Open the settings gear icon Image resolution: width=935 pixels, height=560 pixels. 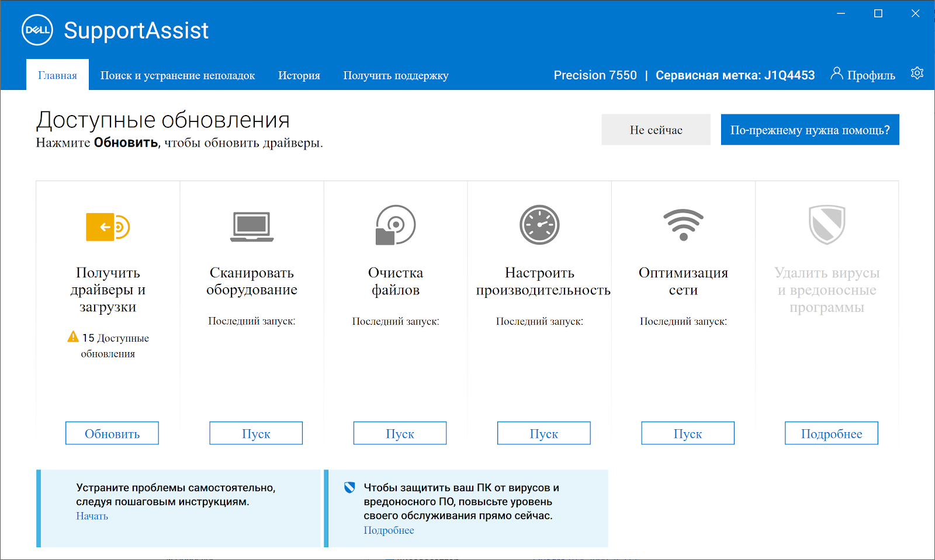click(917, 73)
